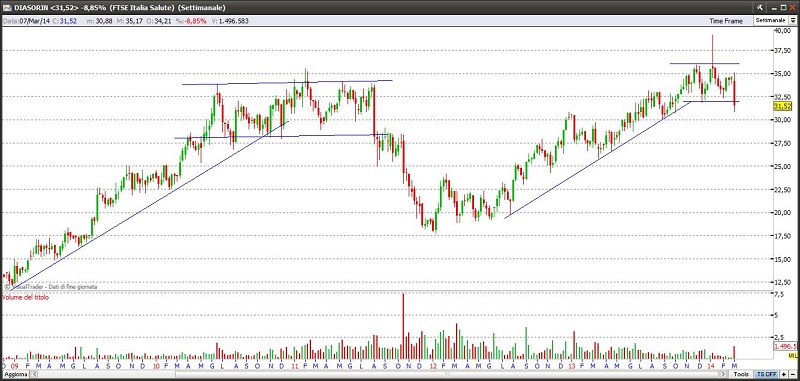Click the plus zoom-in button
Viewport: 800px width, 381px height.
[784, 374]
